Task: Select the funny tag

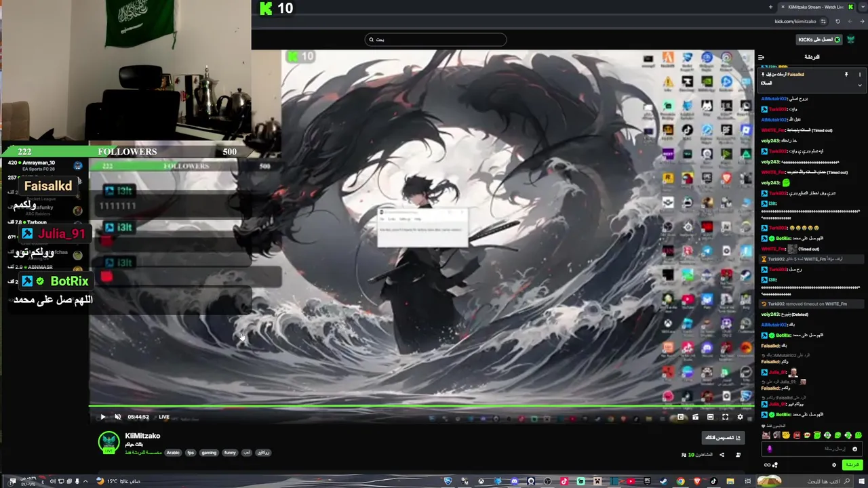Action: click(230, 452)
